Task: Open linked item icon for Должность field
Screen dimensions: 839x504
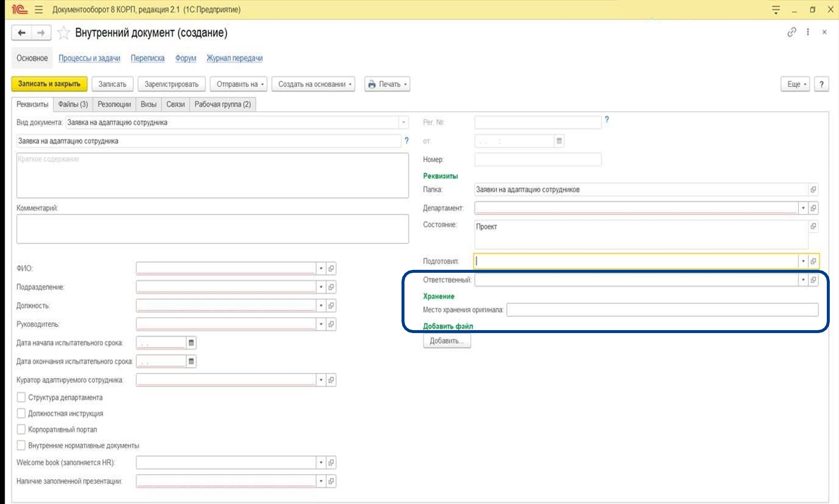Action: (331, 306)
